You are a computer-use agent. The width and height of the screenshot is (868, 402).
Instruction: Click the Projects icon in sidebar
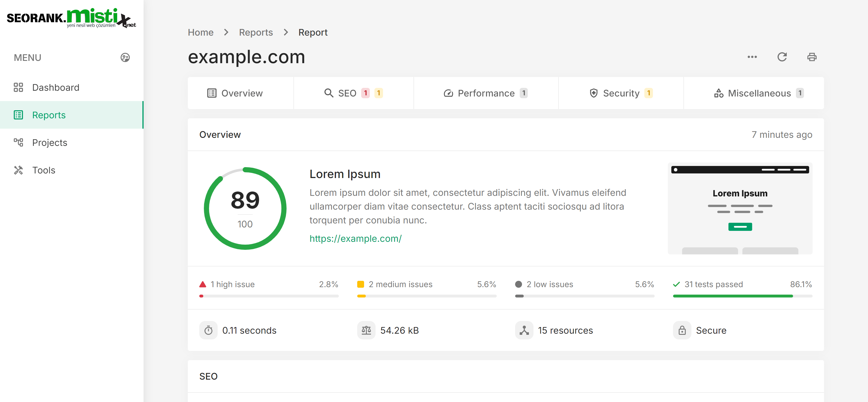tap(18, 142)
